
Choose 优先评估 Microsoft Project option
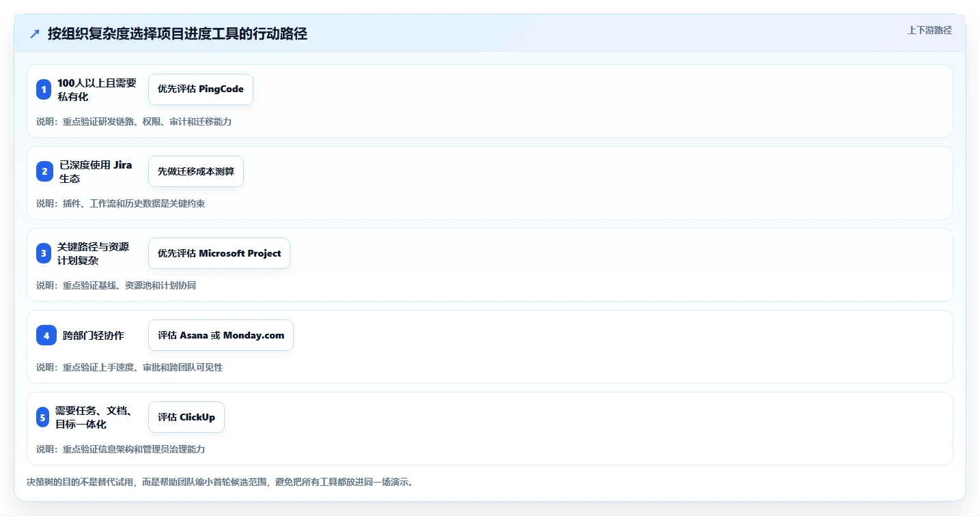[219, 253]
